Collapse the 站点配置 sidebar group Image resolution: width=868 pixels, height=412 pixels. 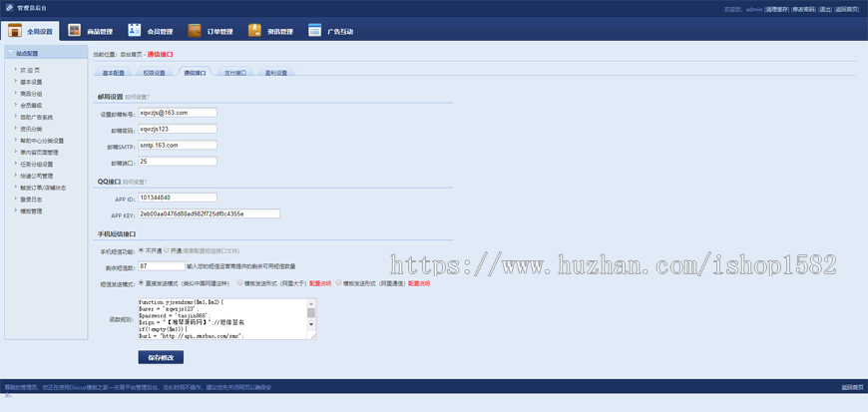coord(11,53)
